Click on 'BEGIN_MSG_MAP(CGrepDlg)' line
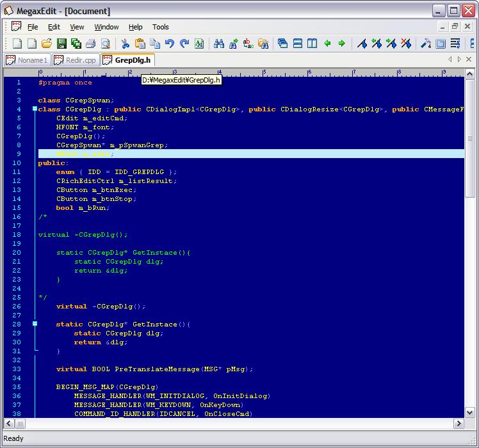 point(107,387)
